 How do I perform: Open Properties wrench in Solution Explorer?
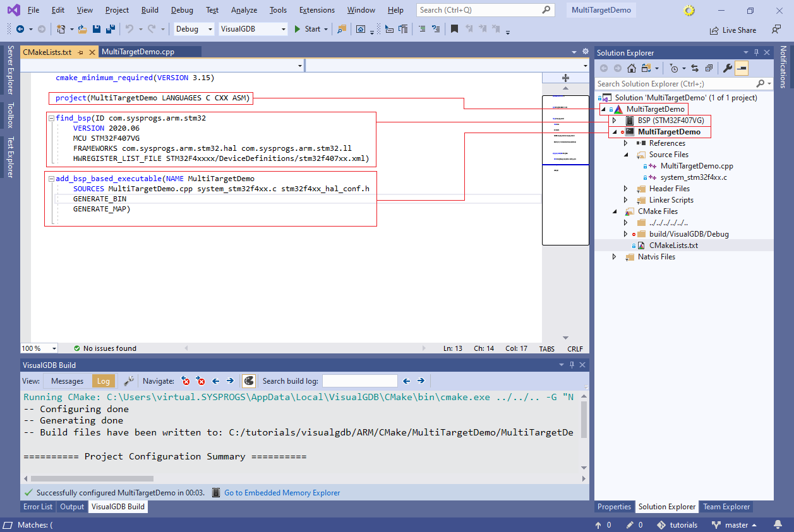click(x=728, y=68)
